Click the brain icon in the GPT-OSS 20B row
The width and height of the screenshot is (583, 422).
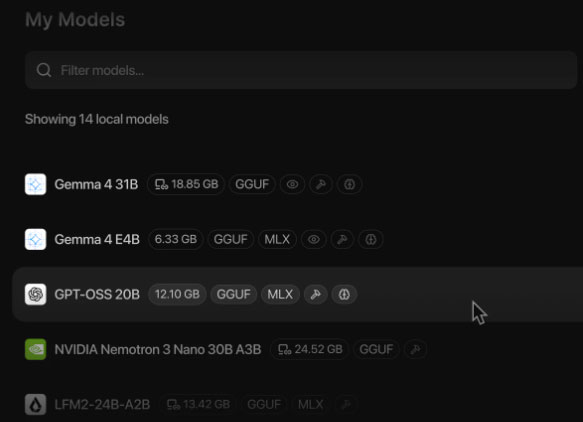(344, 294)
